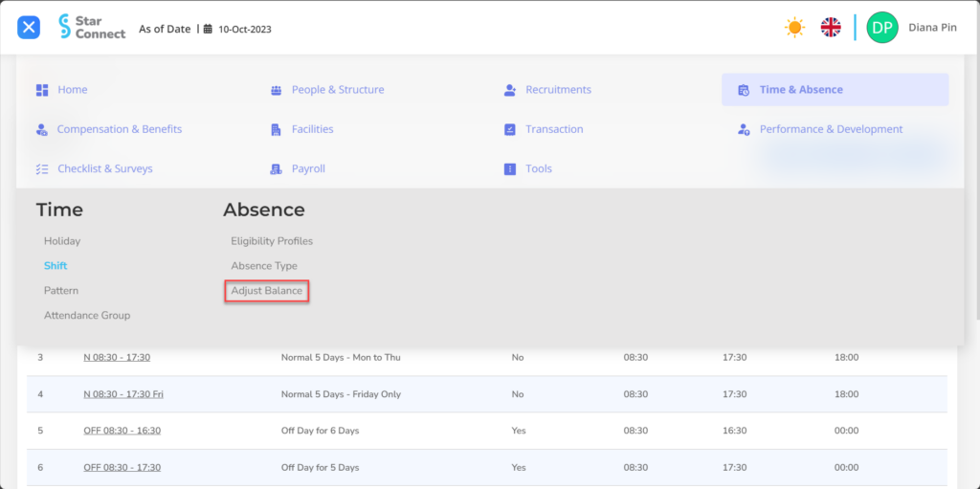Open Checklist & Surveys menu
The width and height of the screenshot is (980, 489).
pyautogui.click(x=105, y=168)
